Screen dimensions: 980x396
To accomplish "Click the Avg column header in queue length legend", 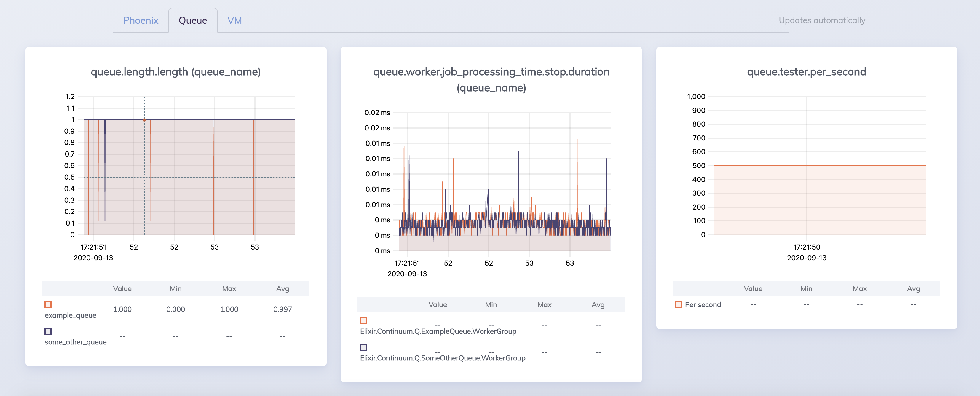I will pos(282,289).
